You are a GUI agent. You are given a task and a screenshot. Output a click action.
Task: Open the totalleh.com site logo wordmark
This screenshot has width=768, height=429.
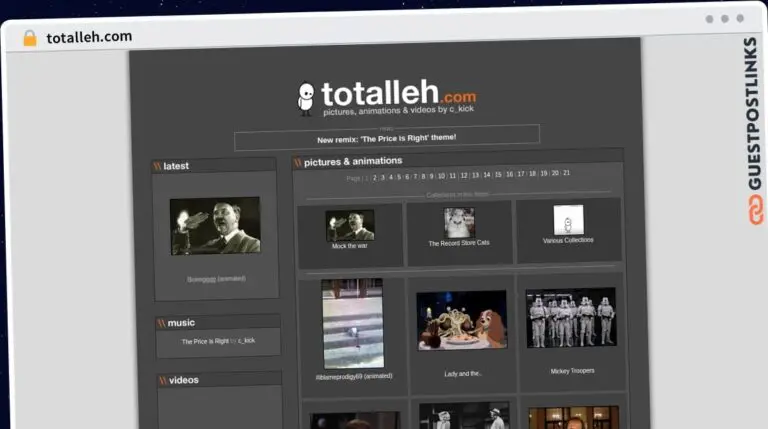click(398, 94)
